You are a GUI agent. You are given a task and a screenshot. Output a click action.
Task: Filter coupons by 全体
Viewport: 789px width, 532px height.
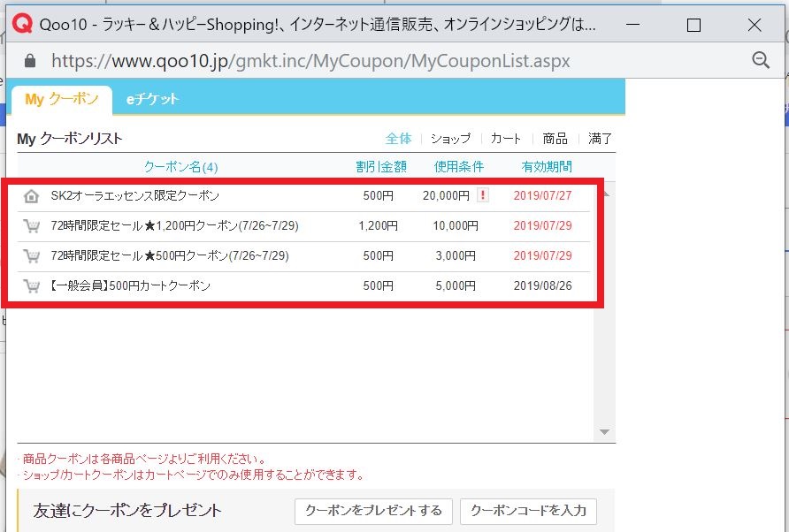point(398,139)
